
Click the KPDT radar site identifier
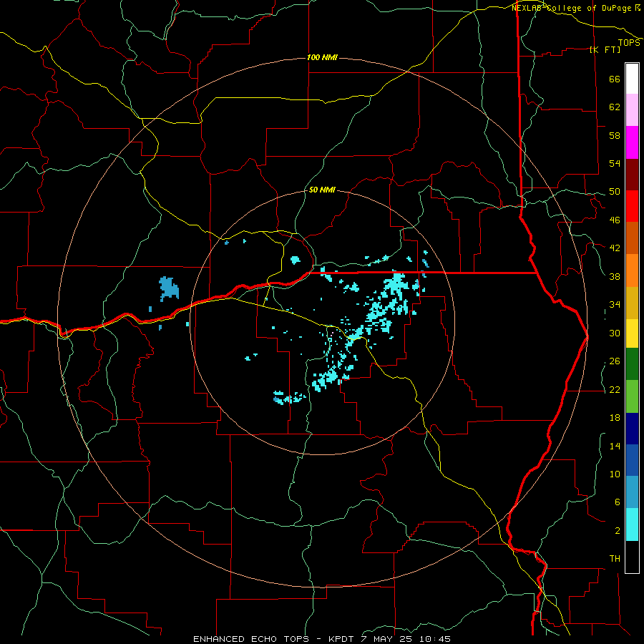tap(341, 639)
